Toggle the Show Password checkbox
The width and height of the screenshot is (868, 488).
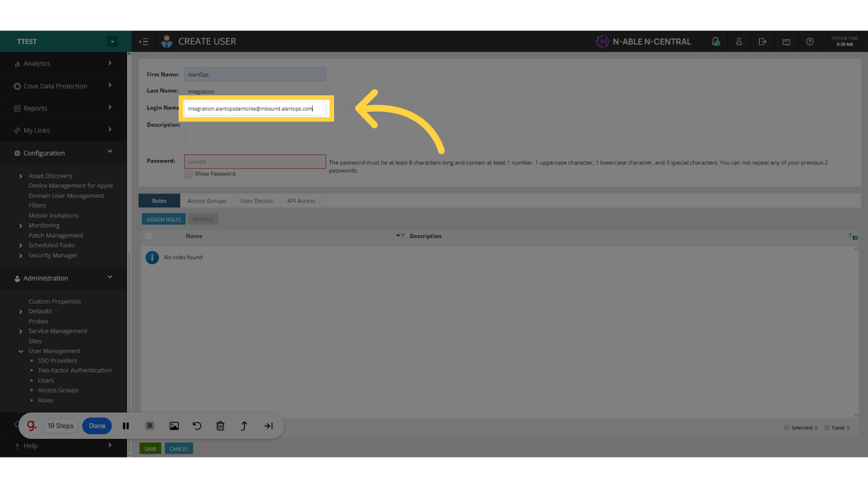point(189,174)
